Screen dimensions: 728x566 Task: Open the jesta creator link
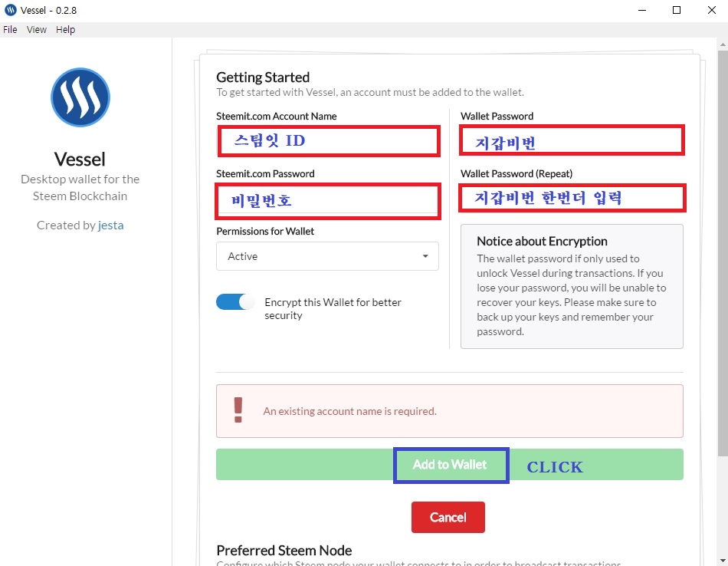111,225
